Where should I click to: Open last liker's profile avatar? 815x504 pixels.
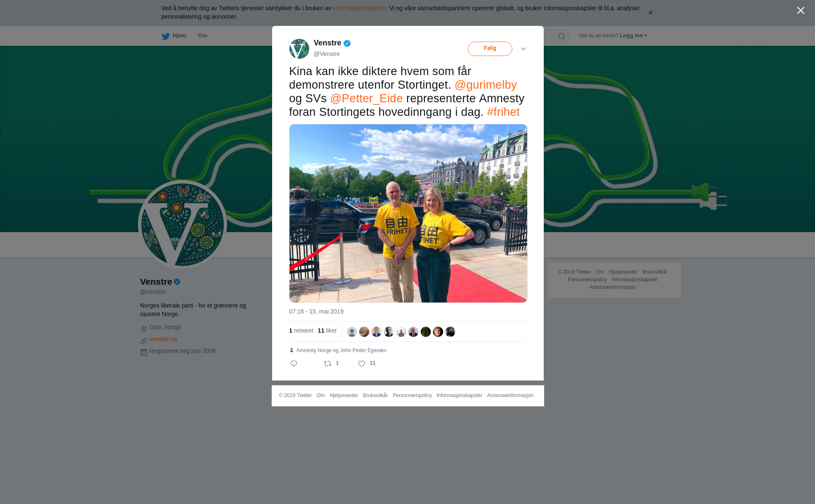pyautogui.click(x=450, y=332)
